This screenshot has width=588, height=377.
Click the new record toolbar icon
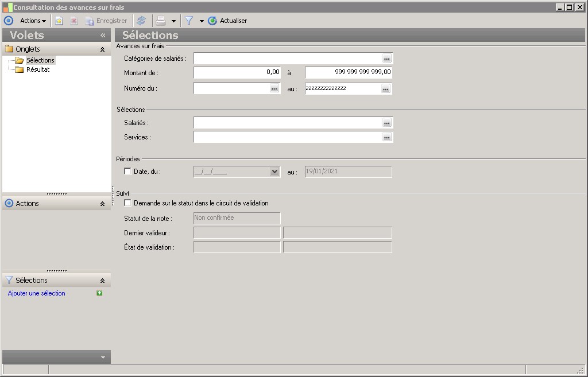click(59, 21)
